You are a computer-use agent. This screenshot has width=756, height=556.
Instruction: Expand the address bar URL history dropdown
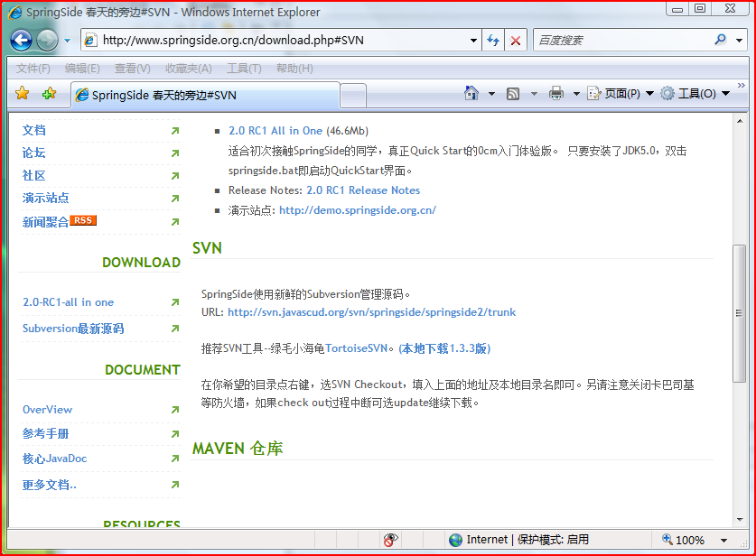coord(473,41)
